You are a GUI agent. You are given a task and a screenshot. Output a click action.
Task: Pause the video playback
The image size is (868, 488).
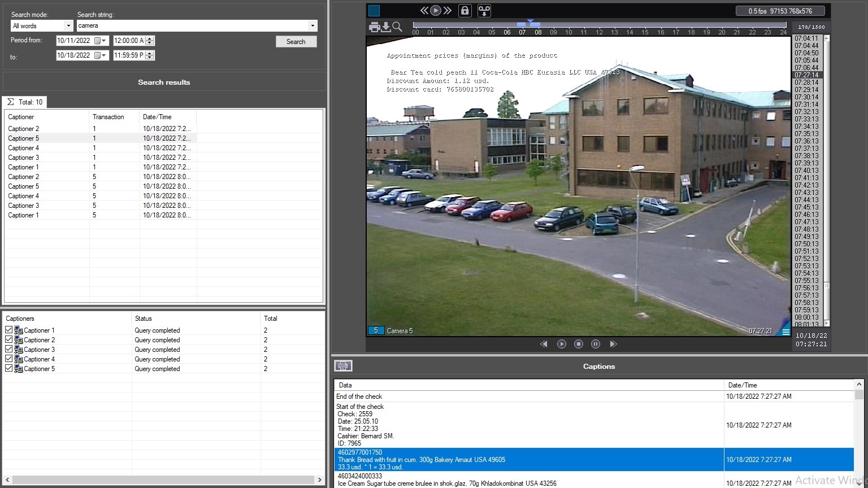(595, 344)
